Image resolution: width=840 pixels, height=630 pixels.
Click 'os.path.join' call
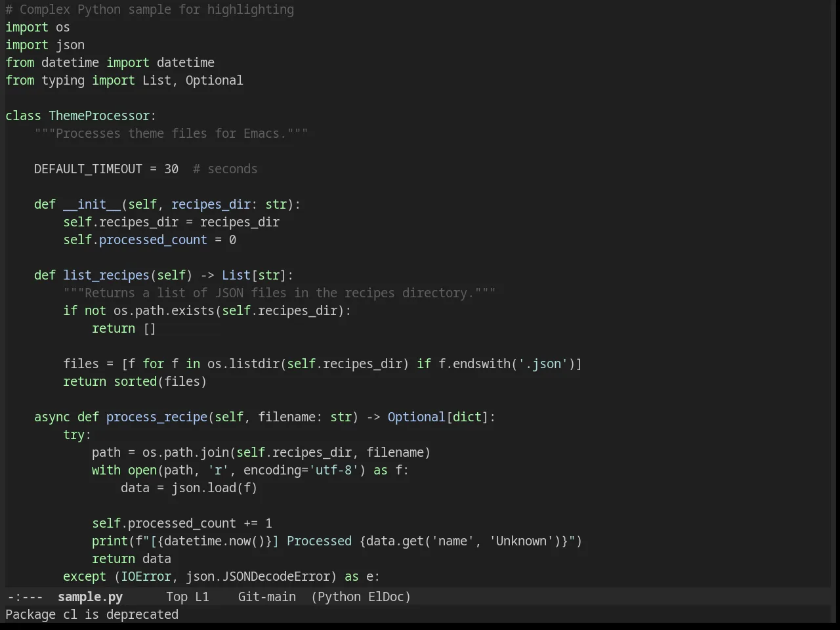pyautogui.click(x=186, y=453)
